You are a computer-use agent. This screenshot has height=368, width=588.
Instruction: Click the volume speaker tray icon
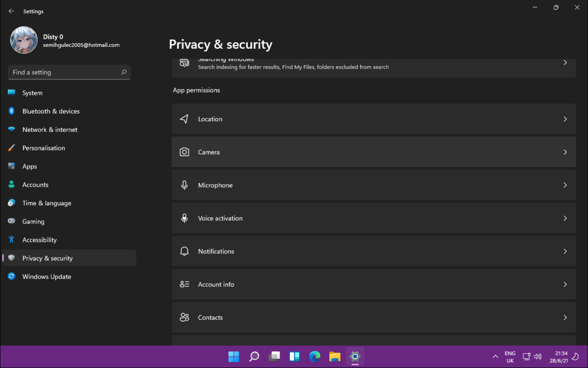[x=538, y=356]
